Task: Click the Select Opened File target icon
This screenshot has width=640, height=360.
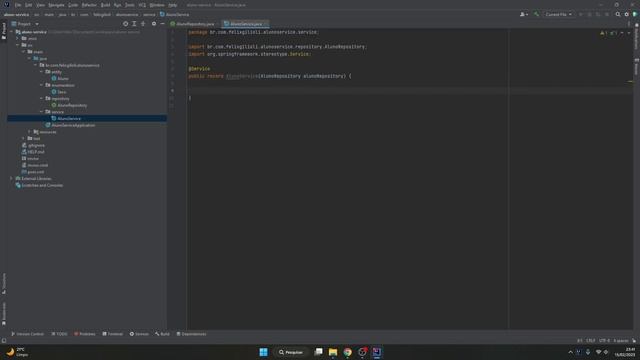Action: click(125, 24)
